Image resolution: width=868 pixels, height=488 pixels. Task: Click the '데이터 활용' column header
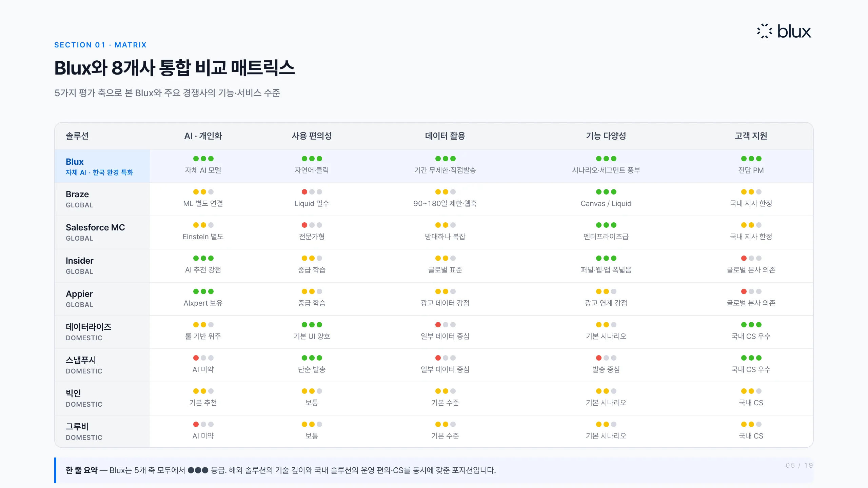[x=445, y=136]
